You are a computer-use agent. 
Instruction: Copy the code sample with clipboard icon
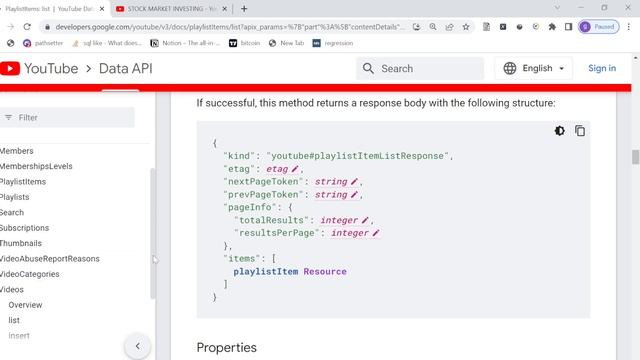[x=580, y=131]
